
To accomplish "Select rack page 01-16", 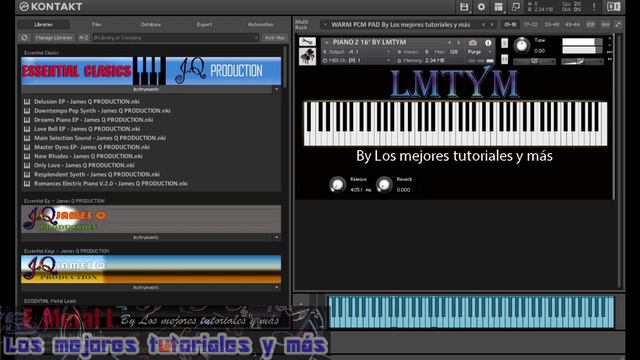I will [510, 24].
